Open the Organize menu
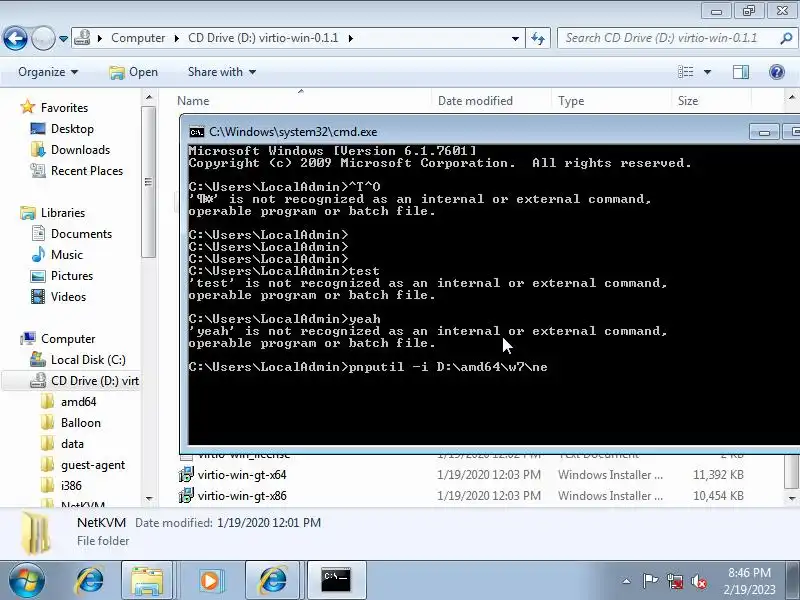The image size is (800, 600). point(48,72)
